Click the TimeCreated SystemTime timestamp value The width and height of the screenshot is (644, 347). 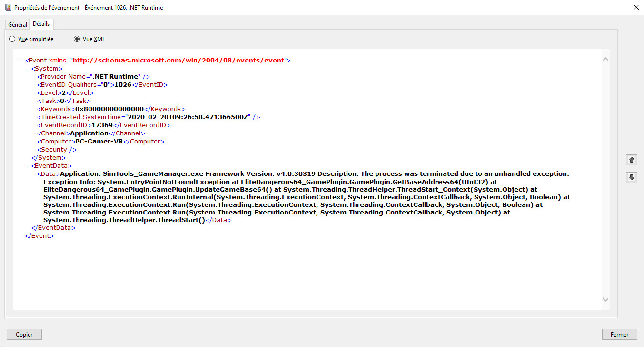[x=189, y=117]
